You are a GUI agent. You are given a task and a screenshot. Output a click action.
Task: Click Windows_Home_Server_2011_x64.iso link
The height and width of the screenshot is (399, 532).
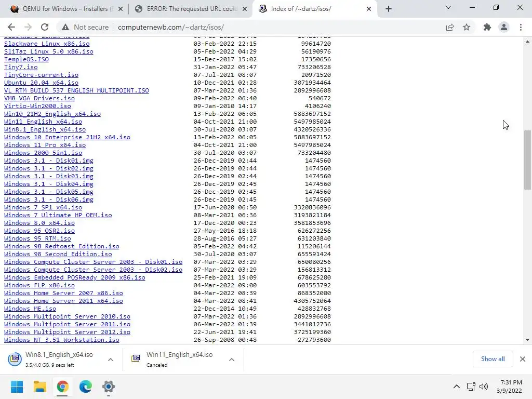pyautogui.click(x=63, y=301)
